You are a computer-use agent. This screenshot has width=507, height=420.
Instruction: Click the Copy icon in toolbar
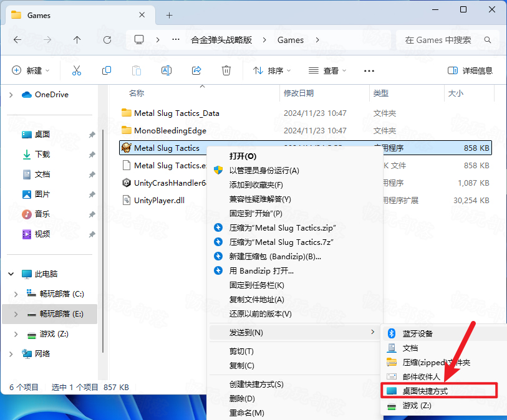point(107,70)
